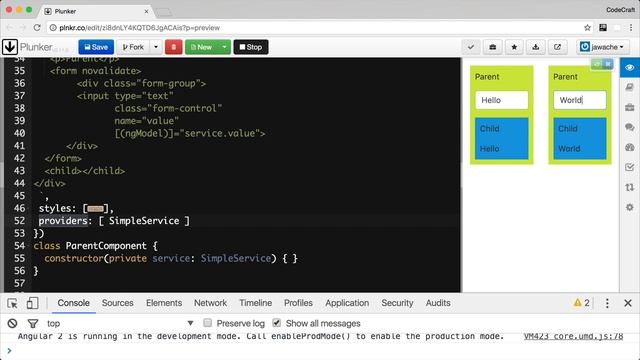Open the sidebar briefcase icon panel
The height and width of the screenshot is (360, 640).
coord(629,107)
